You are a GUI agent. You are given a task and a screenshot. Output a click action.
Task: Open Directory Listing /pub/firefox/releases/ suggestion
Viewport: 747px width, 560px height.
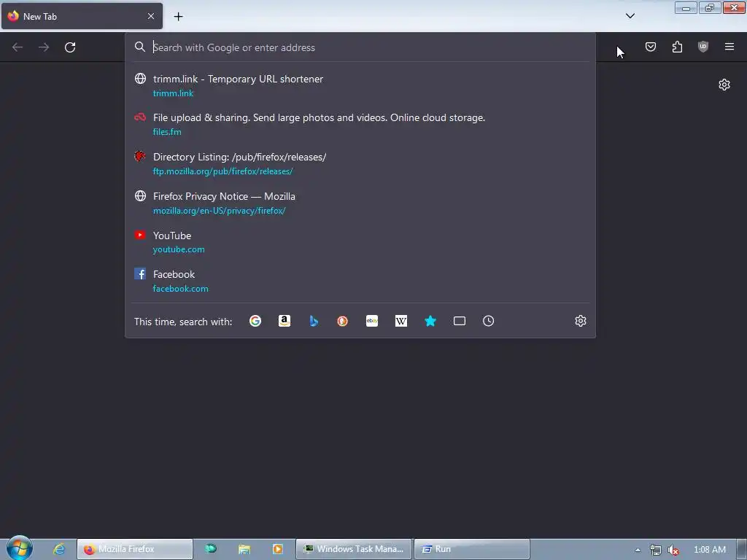[x=360, y=164]
